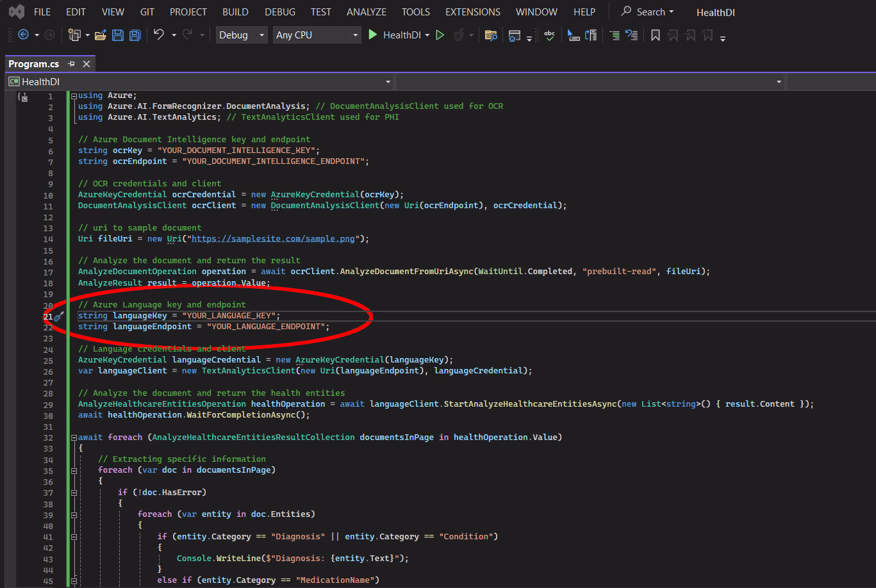Click the HealthDI start button label
Image resolution: width=876 pixels, height=588 pixels.
point(402,35)
